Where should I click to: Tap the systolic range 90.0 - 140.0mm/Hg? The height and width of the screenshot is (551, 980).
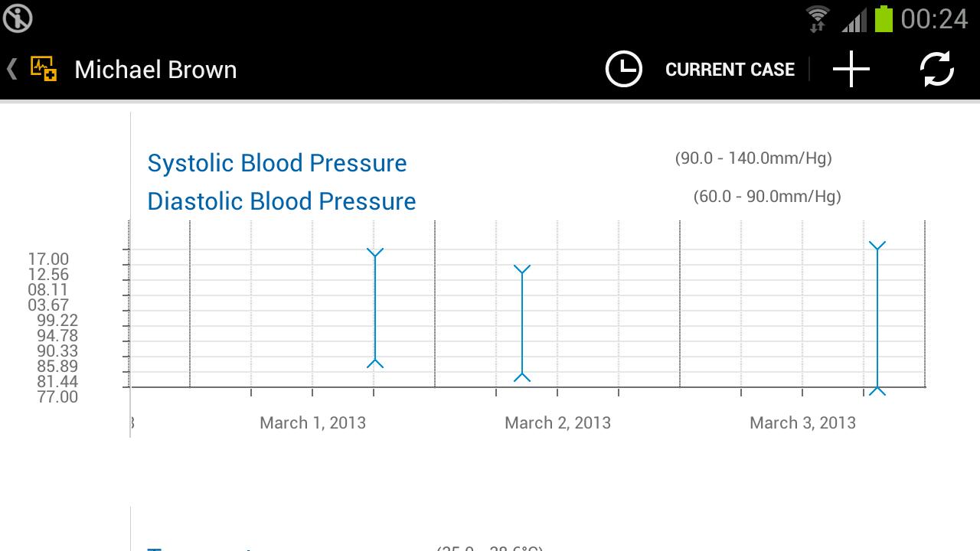(753, 158)
